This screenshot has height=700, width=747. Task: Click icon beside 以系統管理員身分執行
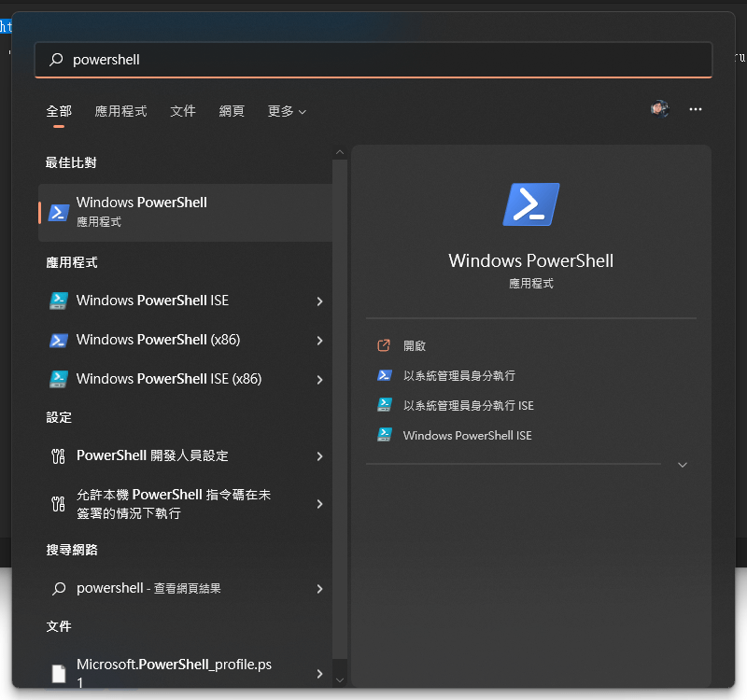[385, 375]
